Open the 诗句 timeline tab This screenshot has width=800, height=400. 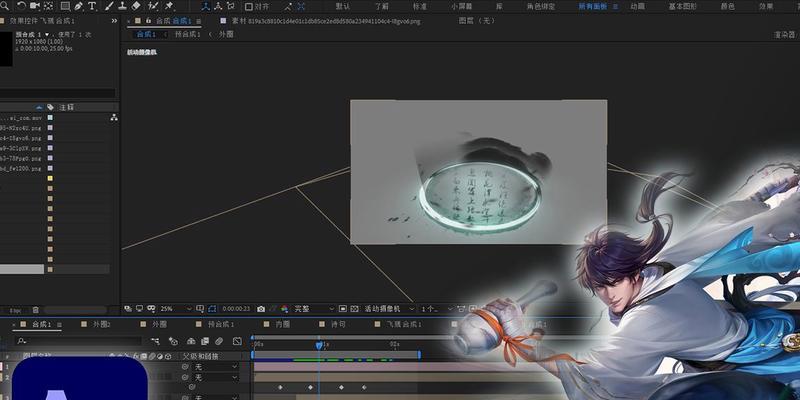coord(338,324)
